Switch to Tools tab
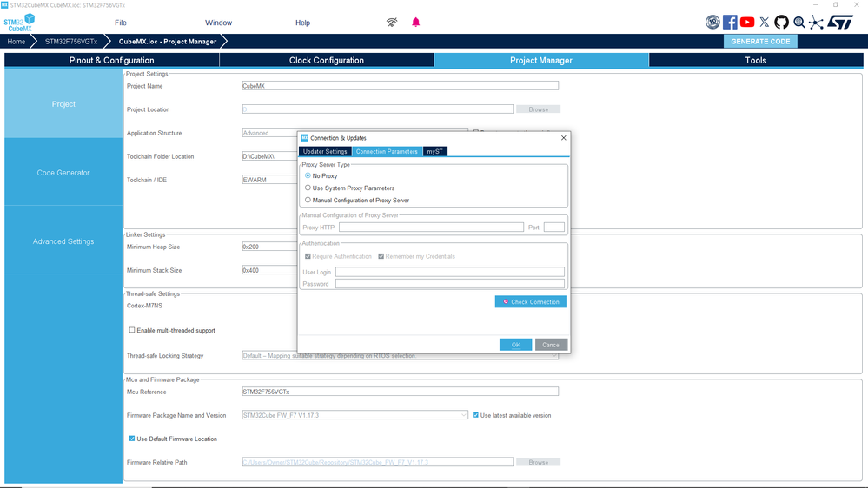The image size is (868, 488). click(756, 60)
